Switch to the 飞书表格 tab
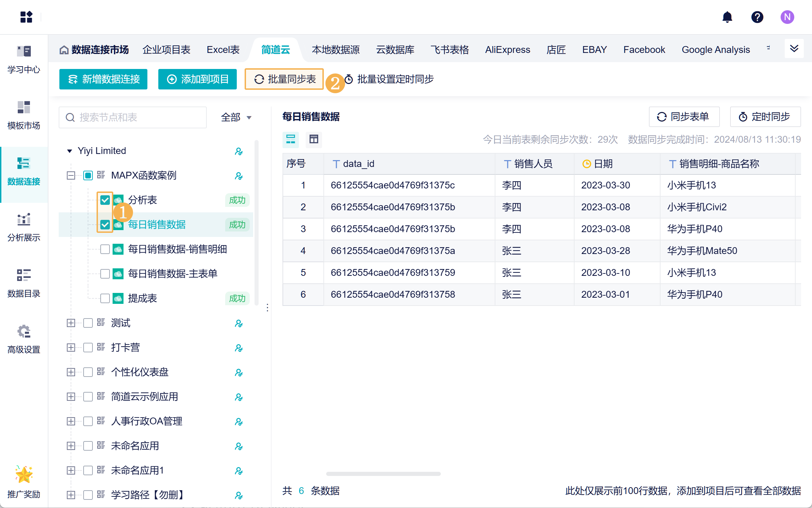Image resolution: width=812 pixels, height=508 pixels. tap(450, 50)
